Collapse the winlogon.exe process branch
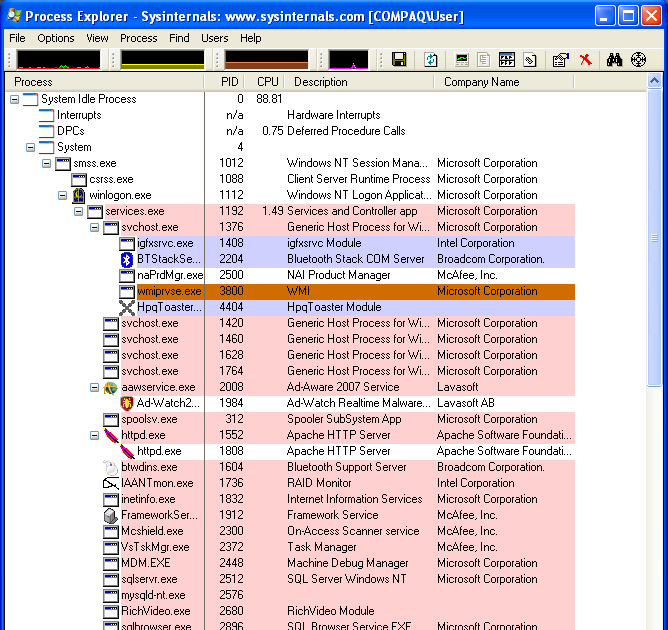 click(63, 195)
